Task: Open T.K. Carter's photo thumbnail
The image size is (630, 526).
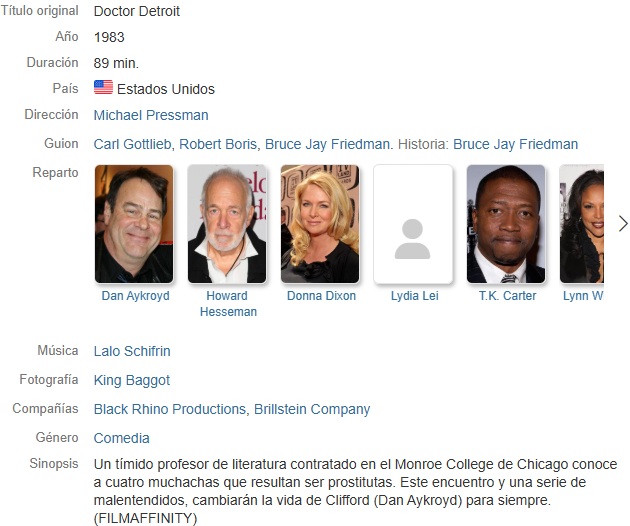Action: 506,224
